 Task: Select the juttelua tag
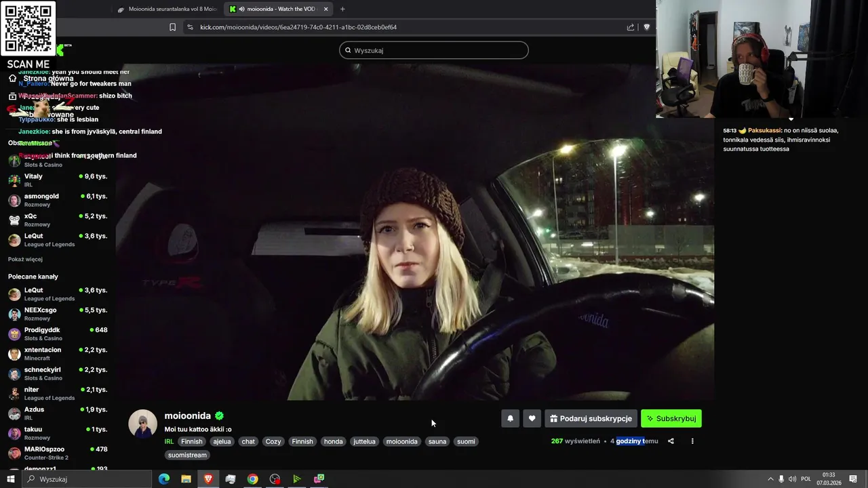point(364,441)
